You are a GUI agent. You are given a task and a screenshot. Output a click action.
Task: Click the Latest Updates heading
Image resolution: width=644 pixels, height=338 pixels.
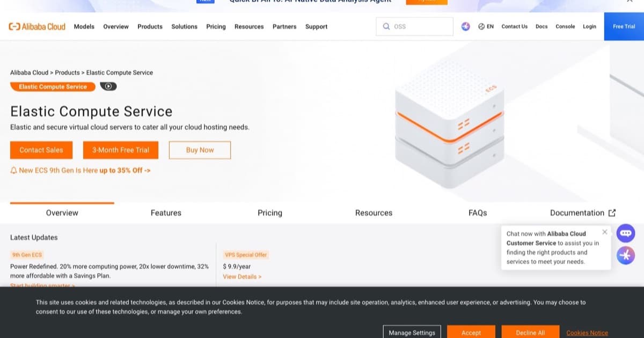point(34,237)
